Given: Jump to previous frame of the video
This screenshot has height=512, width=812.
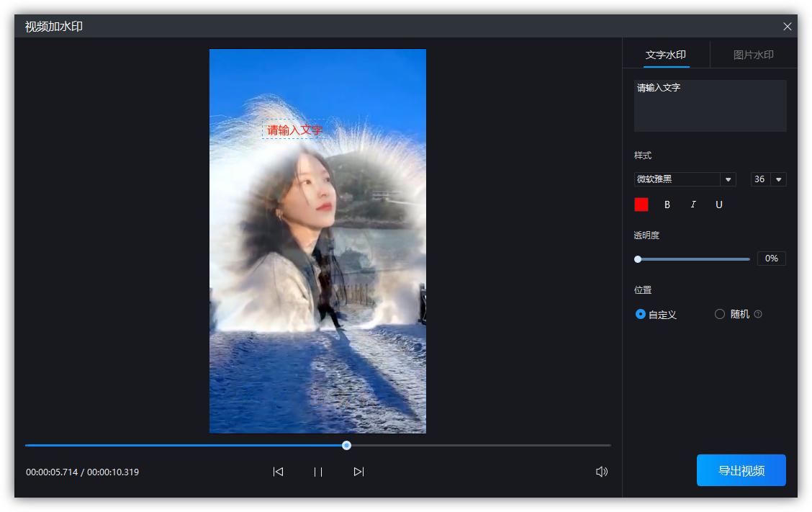Looking at the screenshot, I should coord(278,472).
